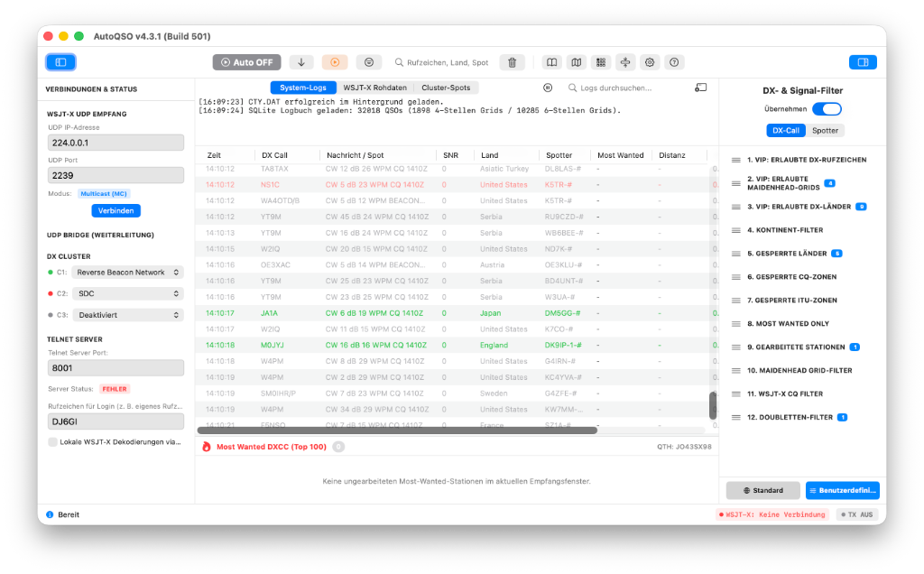924x574 pixels.
Task: Click the Bereit info status icon
Action: point(51,514)
